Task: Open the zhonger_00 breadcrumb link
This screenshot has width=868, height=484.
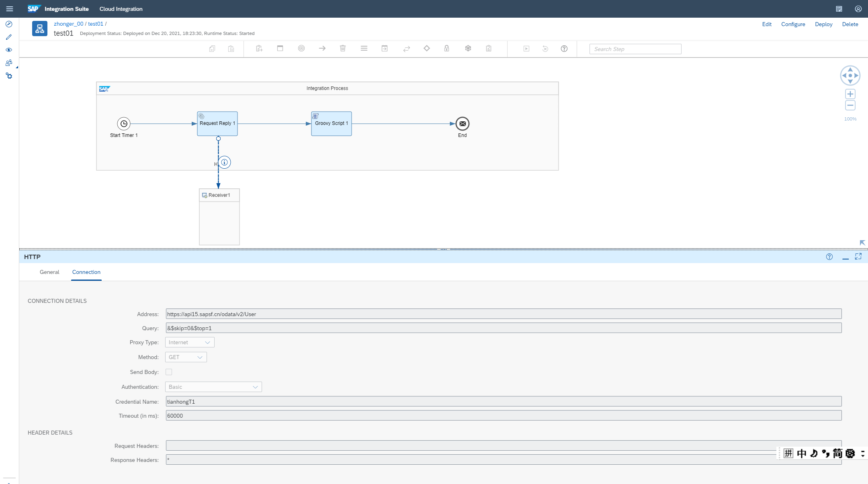Action: pyautogui.click(x=69, y=24)
